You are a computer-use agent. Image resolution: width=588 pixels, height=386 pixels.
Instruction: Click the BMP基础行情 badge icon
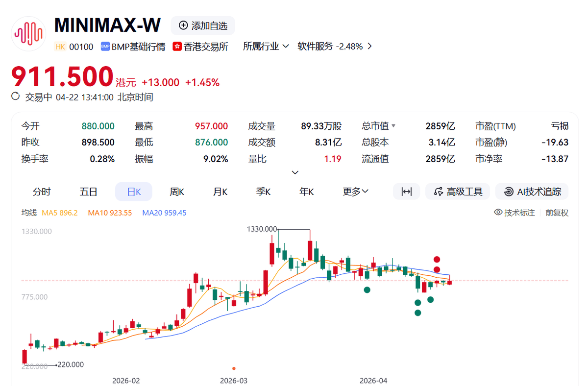[105, 47]
